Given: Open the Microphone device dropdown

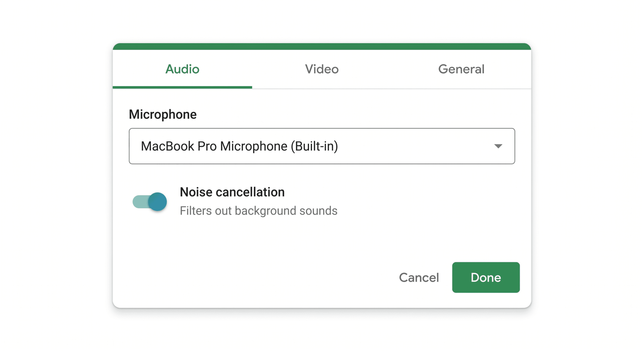Looking at the screenshot, I should (322, 146).
